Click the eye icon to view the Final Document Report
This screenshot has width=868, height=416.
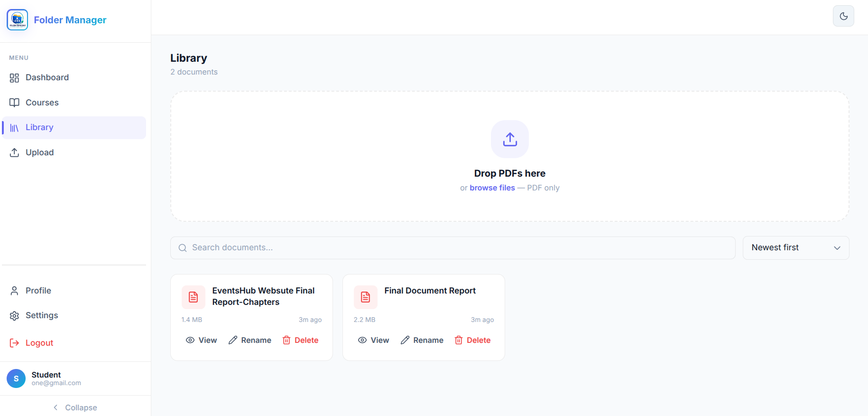point(362,340)
